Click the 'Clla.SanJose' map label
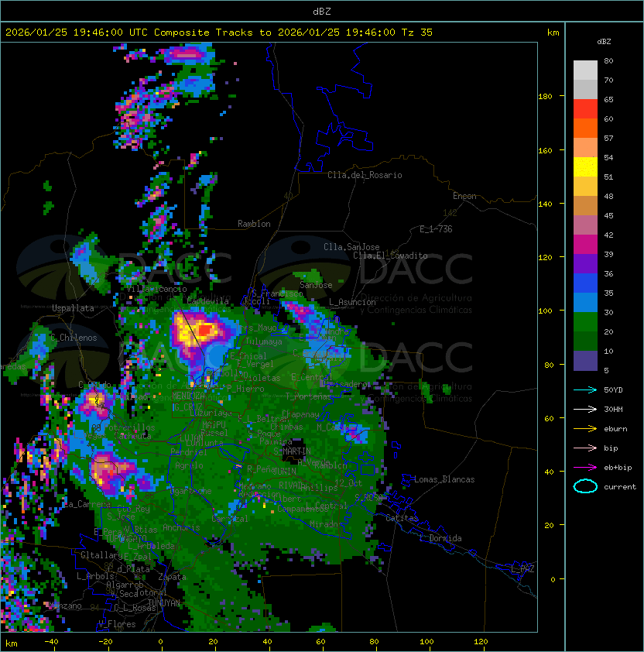 (x=351, y=247)
